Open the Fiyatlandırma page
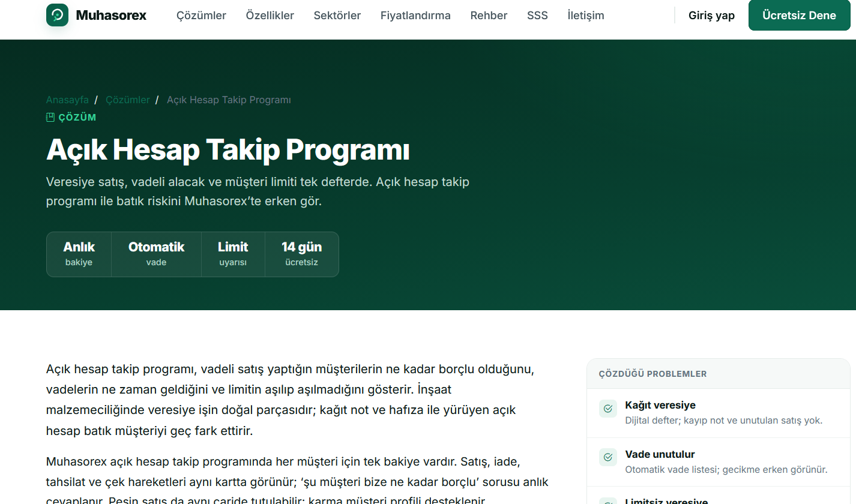 click(415, 16)
